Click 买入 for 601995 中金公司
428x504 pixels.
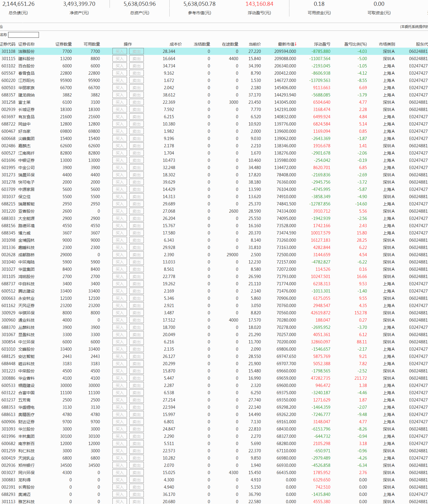[120, 168]
